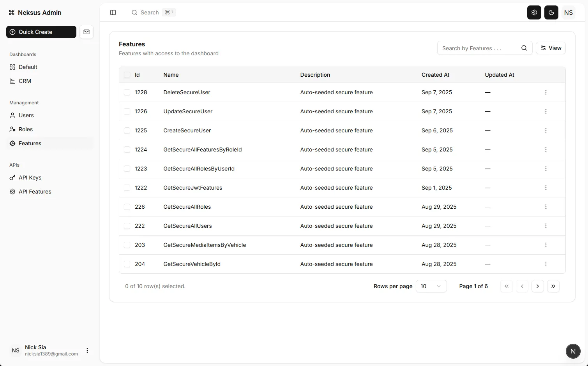588x366 pixels.
Task: Jump to the last page
Action: point(553,286)
